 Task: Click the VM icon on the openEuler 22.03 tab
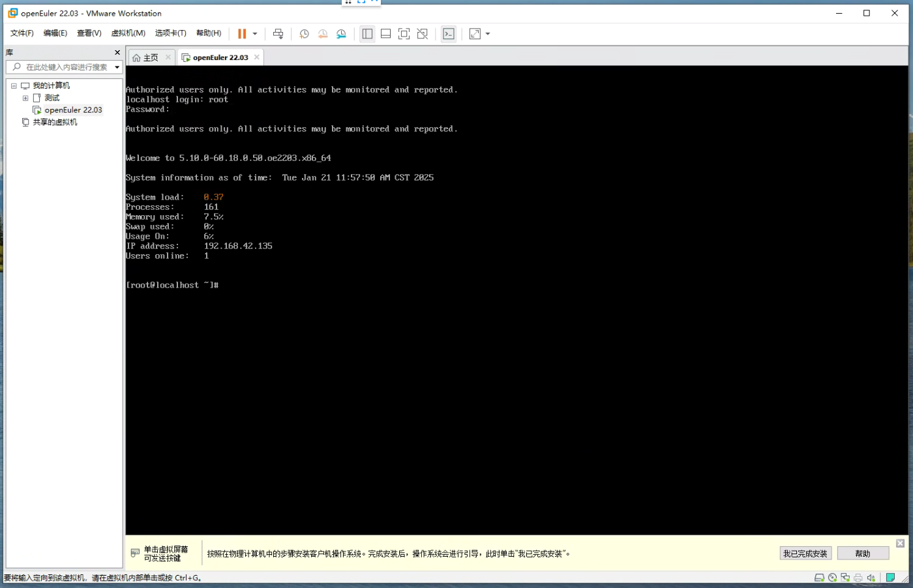[186, 58]
